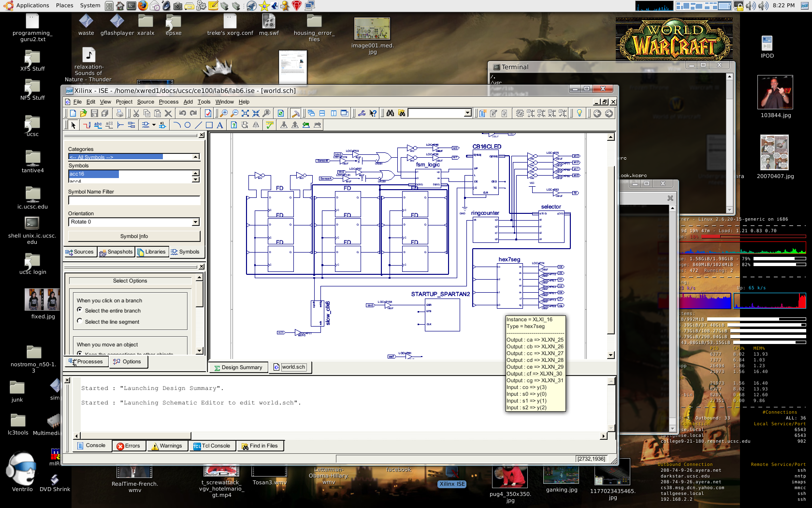The image size is (812, 508).
Task: Open the IPOD desktop icon
Action: [767, 47]
